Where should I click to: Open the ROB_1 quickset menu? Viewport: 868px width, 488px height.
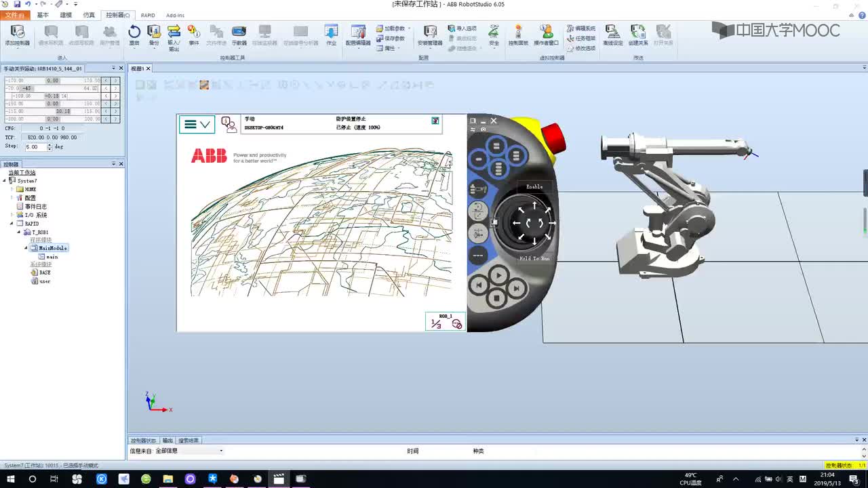[446, 321]
